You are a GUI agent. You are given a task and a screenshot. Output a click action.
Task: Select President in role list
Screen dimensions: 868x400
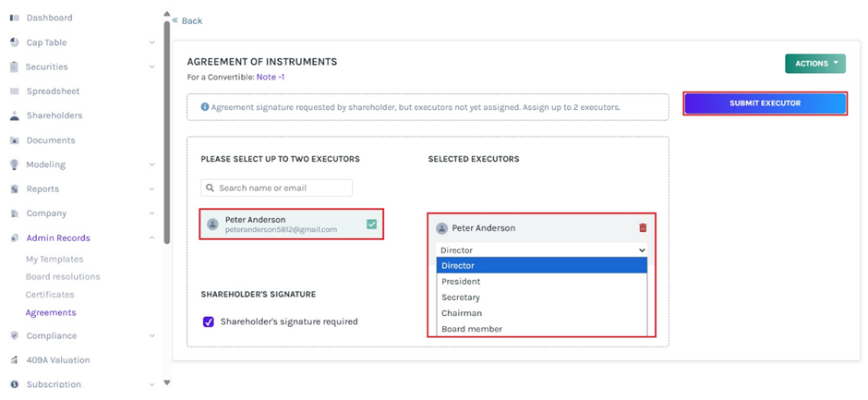(x=542, y=282)
